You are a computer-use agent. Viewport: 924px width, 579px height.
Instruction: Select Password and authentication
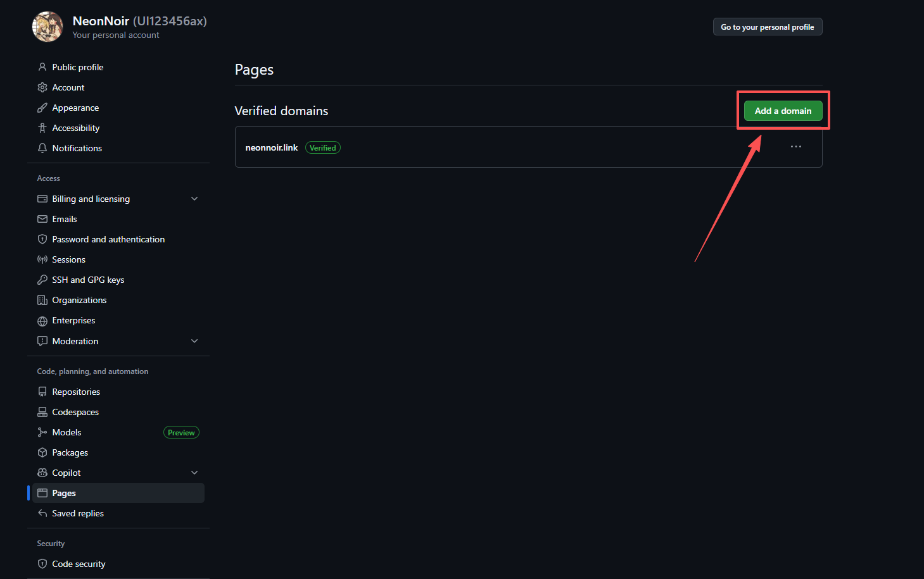[x=108, y=239]
